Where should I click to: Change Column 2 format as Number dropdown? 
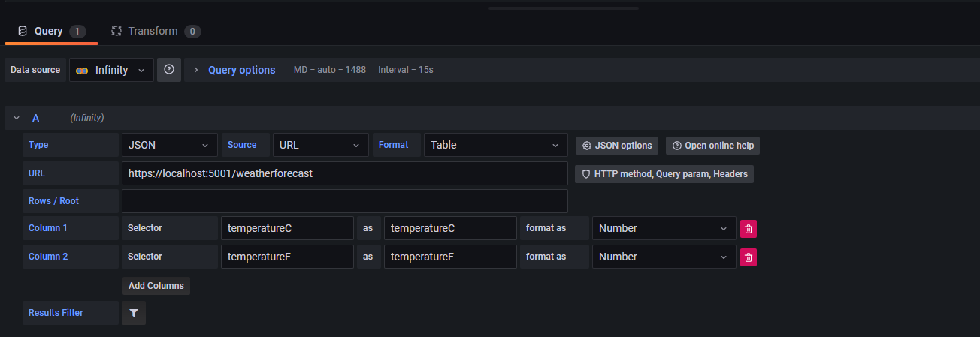[x=664, y=257]
